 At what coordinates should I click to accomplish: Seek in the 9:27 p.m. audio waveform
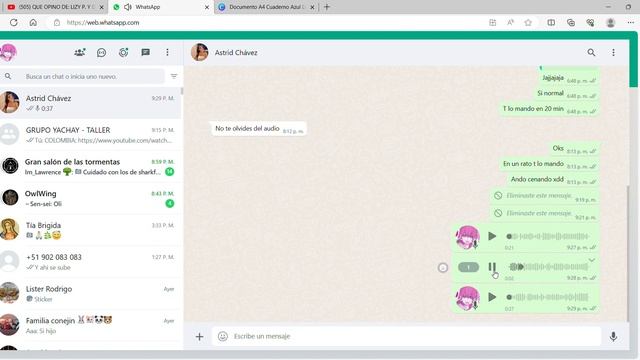[547, 236]
